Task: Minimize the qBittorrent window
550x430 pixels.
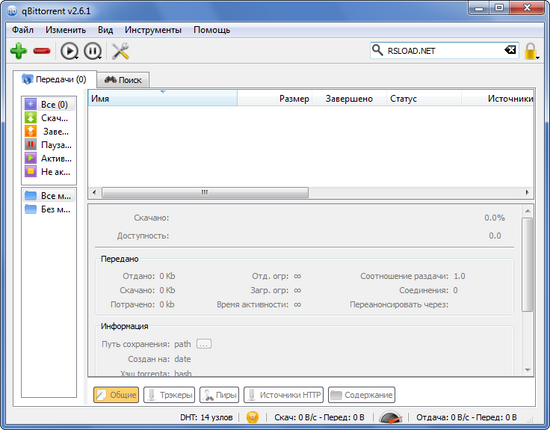Action: (x=479, y=8)
